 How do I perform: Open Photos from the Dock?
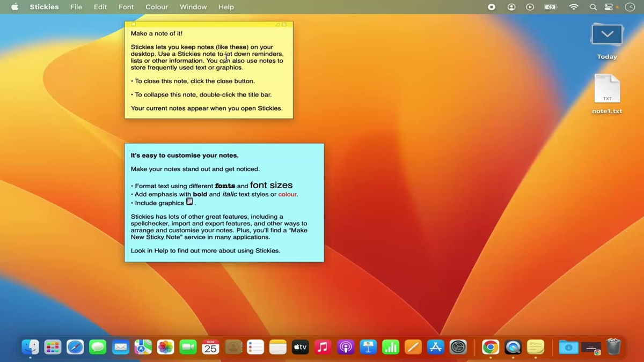coord(166,347)
